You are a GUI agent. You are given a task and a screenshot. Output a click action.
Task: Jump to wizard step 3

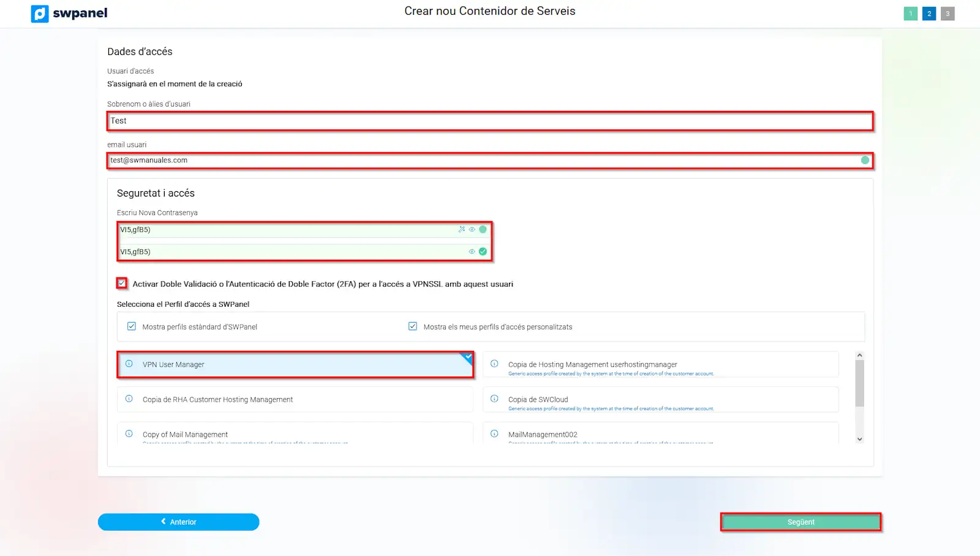pos(948,13)
